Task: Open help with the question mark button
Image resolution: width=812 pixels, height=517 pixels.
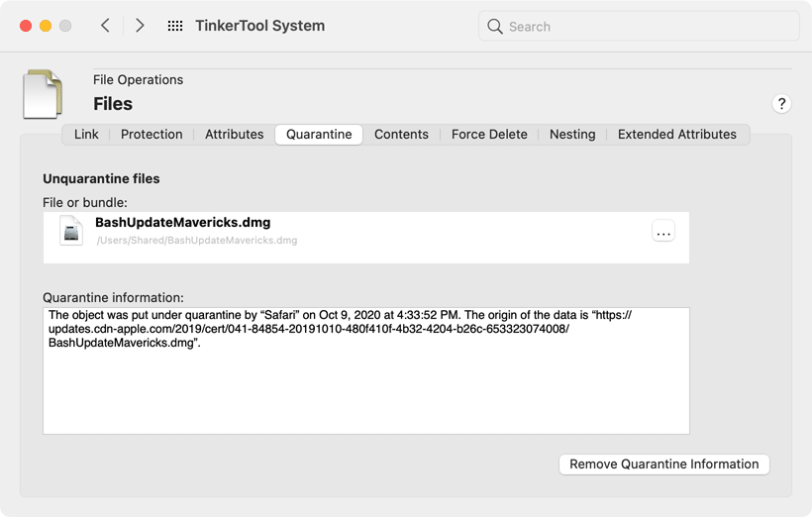Action: coord(781,104)
